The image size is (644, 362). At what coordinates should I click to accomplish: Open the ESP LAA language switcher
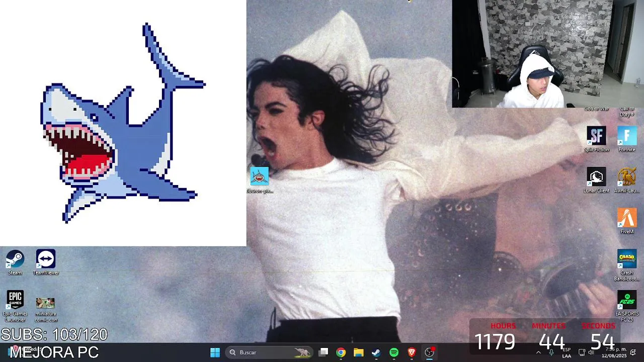click(567, 352)
